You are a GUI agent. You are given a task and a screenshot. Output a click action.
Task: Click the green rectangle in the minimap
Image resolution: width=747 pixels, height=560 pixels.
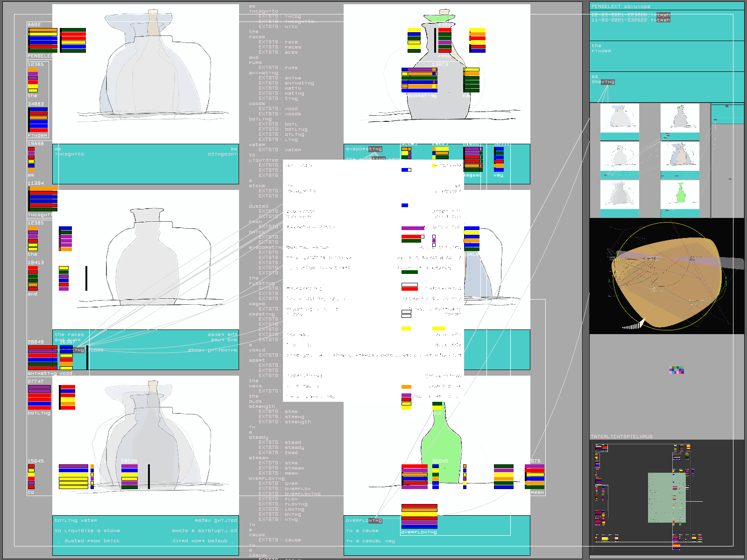(667, 497)
